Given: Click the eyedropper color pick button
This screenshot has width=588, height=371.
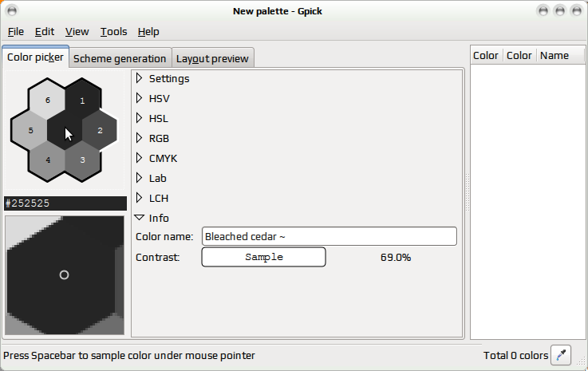Looking at the screenshot, I should pos(561,355).
